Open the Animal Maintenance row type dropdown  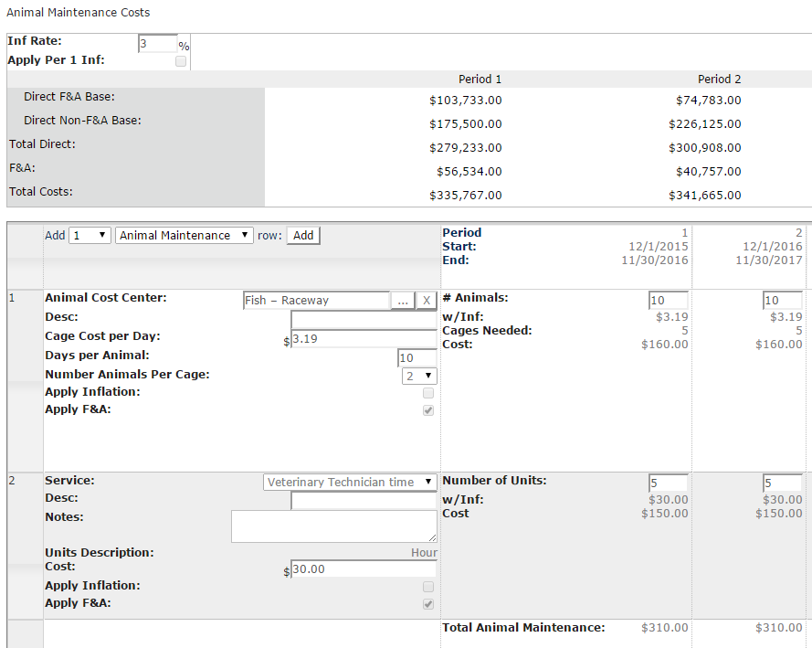coord(185,236)
